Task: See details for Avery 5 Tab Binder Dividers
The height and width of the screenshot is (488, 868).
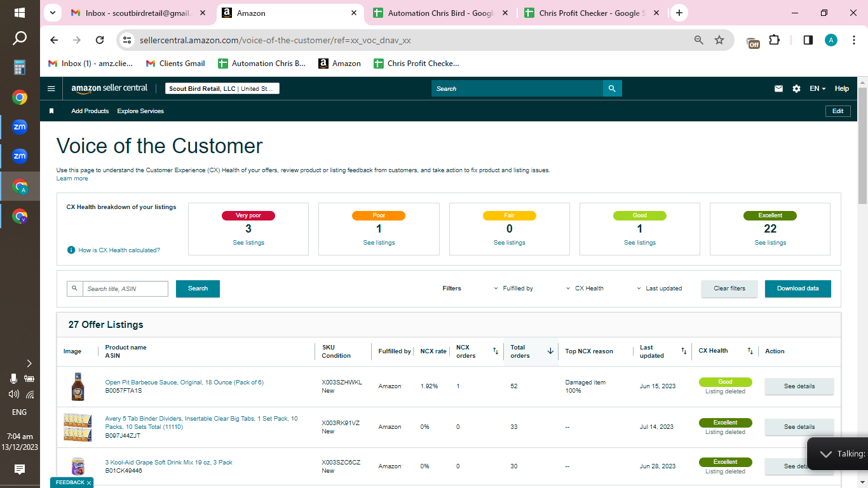Action: [799, 427]
